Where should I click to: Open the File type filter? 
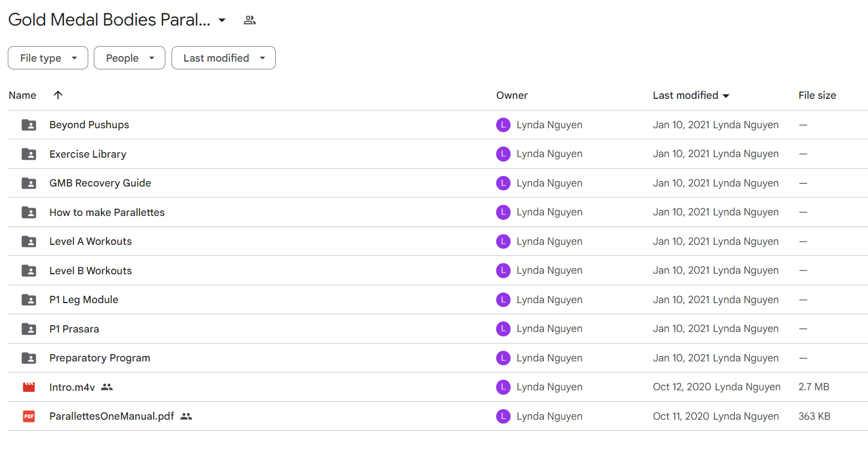point(48,58)
